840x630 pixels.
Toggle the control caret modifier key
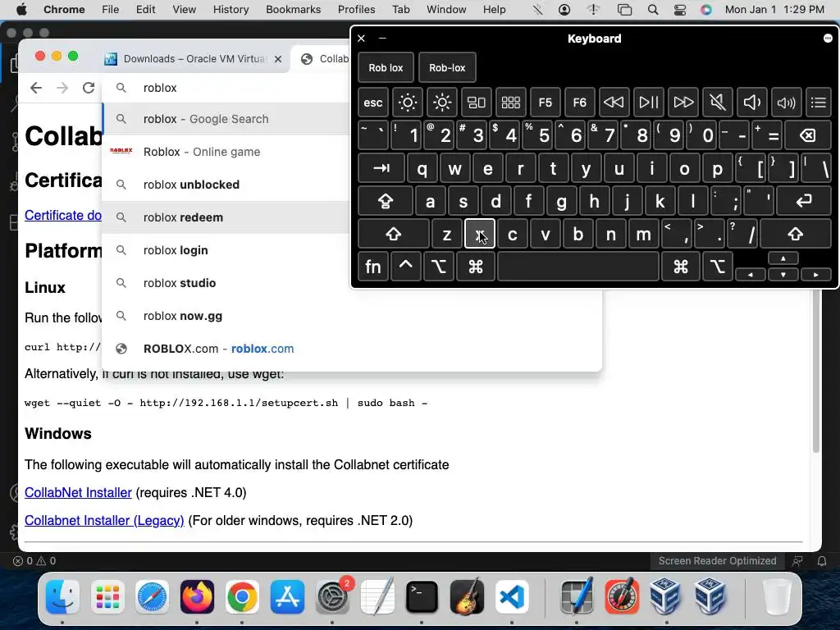click(405, 267)
